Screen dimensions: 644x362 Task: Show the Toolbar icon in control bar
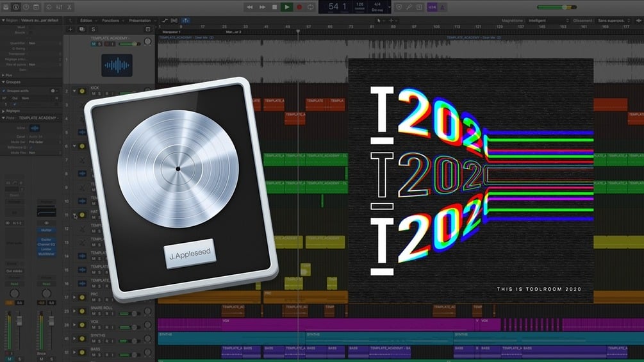click(x=36, y=7)
